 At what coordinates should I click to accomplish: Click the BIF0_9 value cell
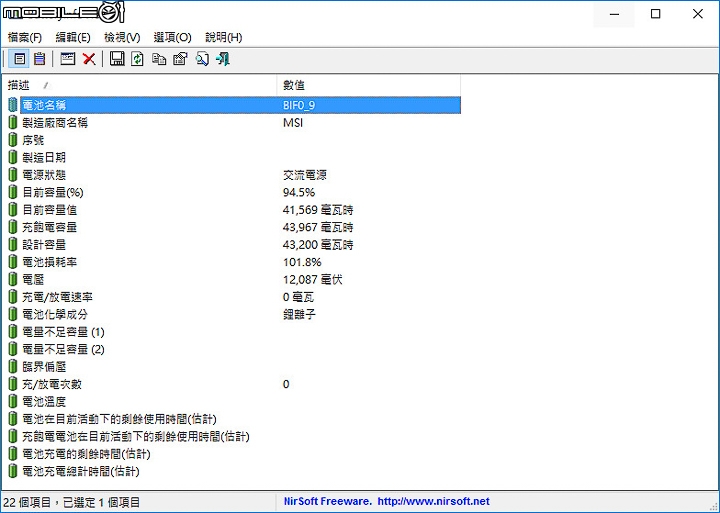299,105
